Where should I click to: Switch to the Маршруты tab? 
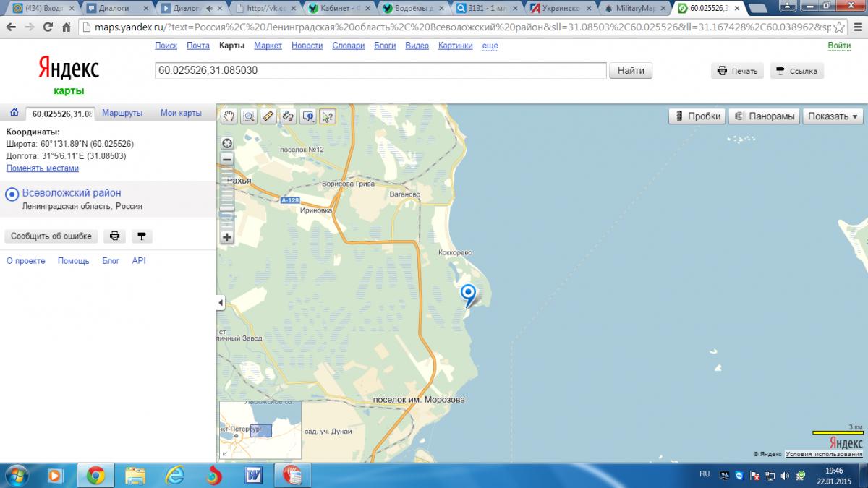tap(122, 113)
